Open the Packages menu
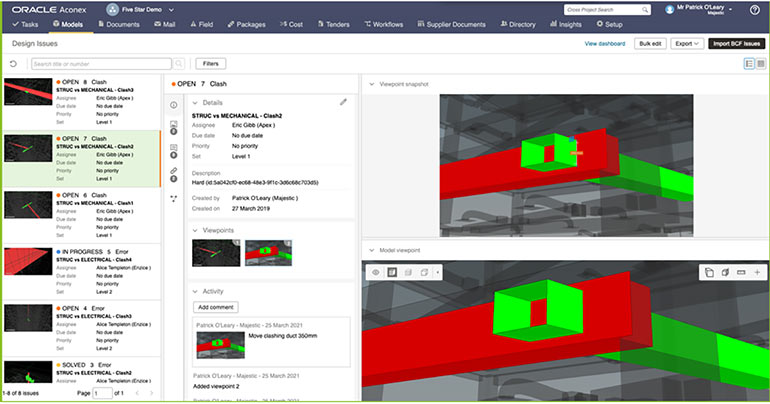Viewport: 770px width, 404px height. pos(247,24)
